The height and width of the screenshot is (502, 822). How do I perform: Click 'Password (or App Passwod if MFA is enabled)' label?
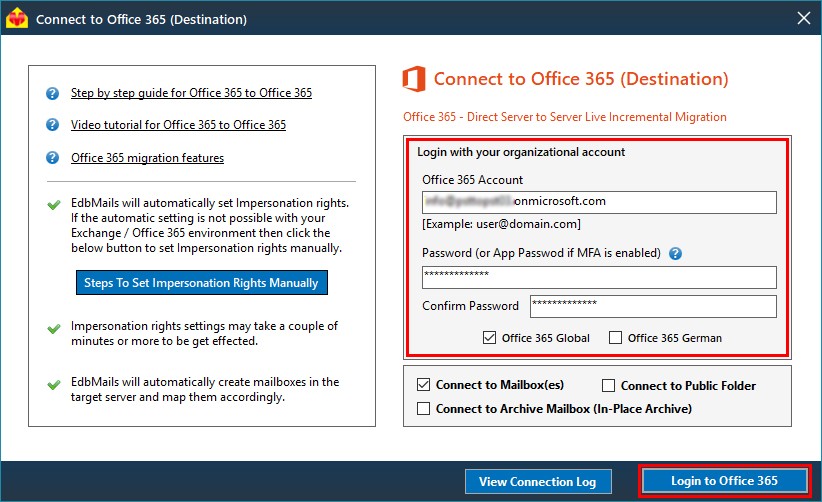pyautogui.click(x=541, y=253)
